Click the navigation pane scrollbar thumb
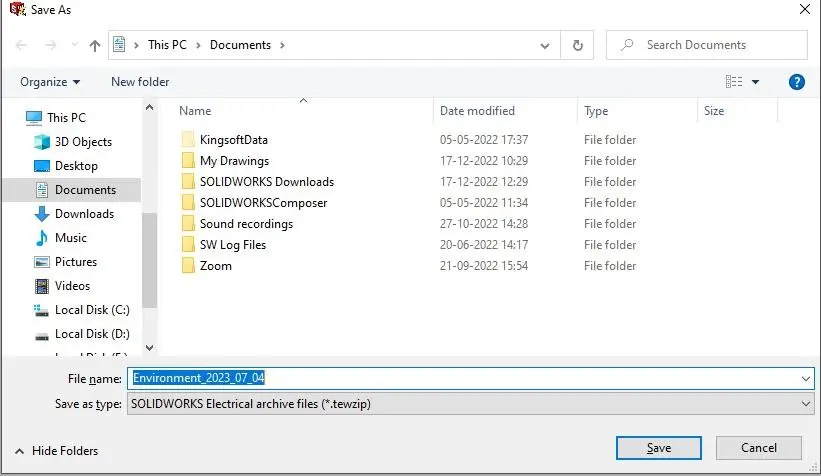 [149, 260]
